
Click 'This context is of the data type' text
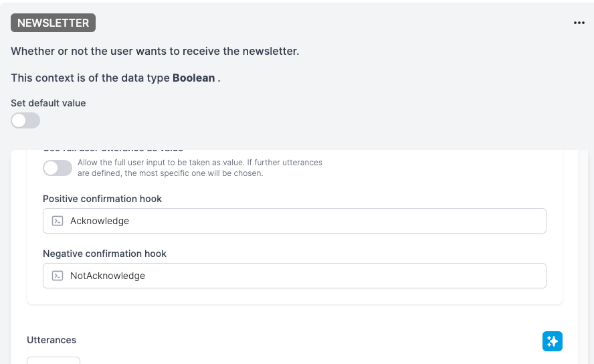[x=90, y=78]
